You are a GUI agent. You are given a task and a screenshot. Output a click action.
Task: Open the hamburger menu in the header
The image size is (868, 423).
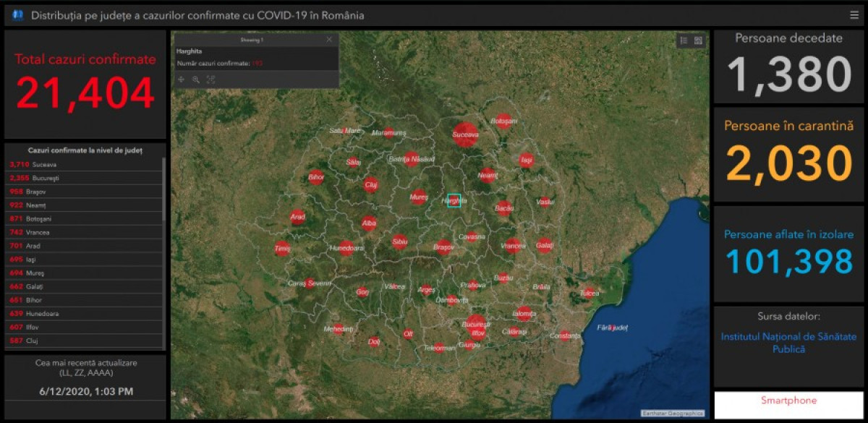(x=854, y=15)
